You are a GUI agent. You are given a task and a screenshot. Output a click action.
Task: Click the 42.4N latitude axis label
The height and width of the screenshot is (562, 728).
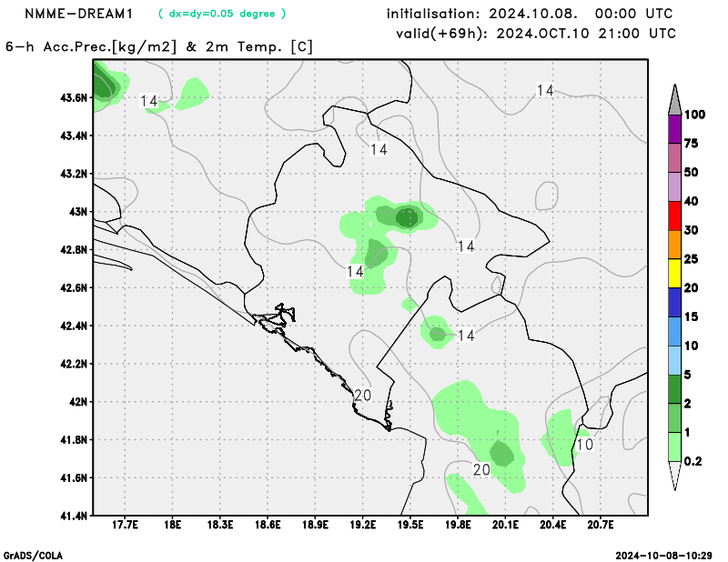pyautogui.click(x=74, y=326)
